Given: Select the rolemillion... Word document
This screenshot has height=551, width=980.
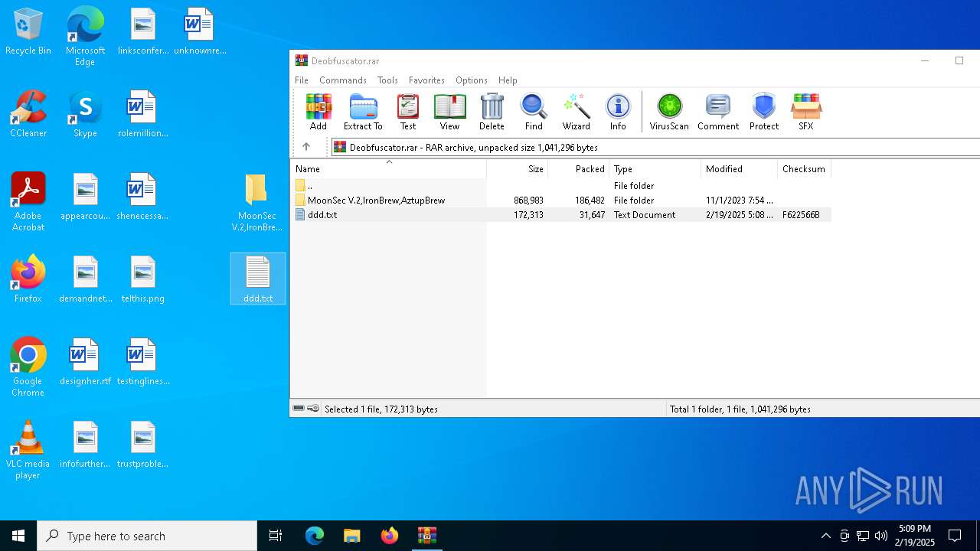Looking at the screenshot, I should 143,115.
